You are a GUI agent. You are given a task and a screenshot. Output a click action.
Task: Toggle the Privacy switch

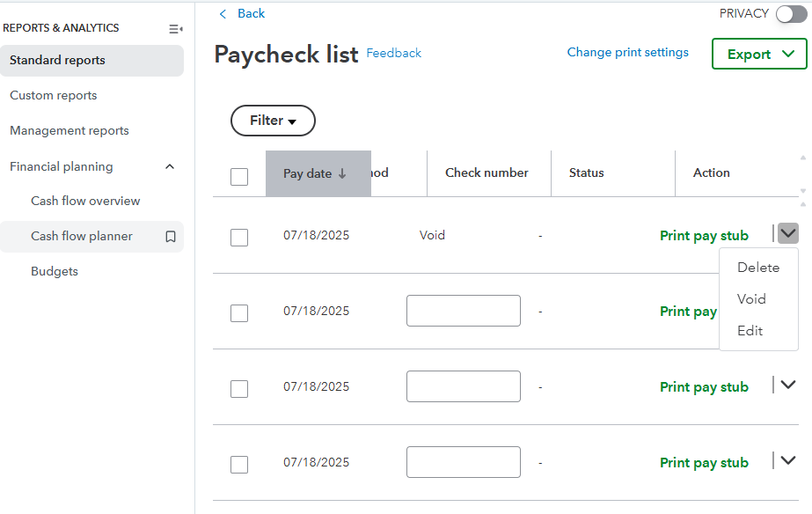click(x=791, y=13)
